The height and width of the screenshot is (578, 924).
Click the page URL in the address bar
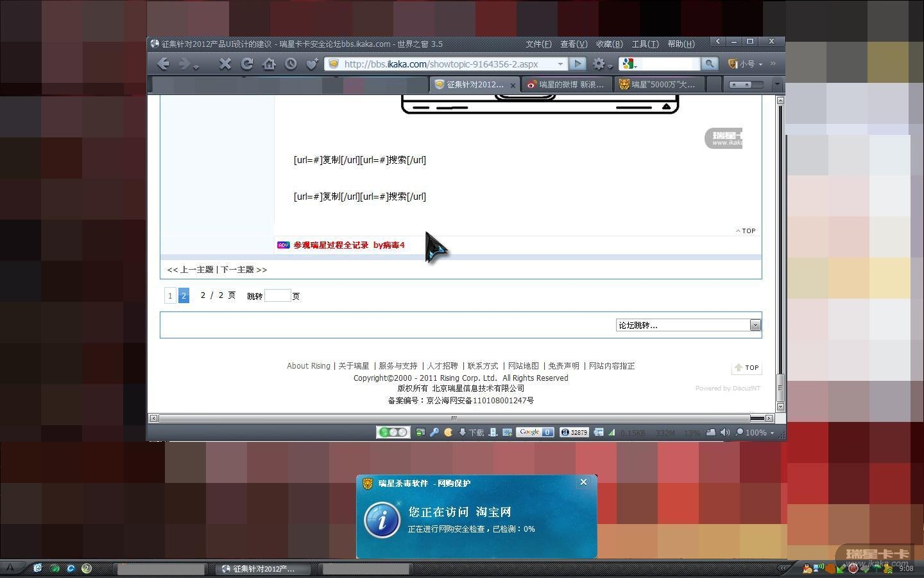tap(441, 64)
